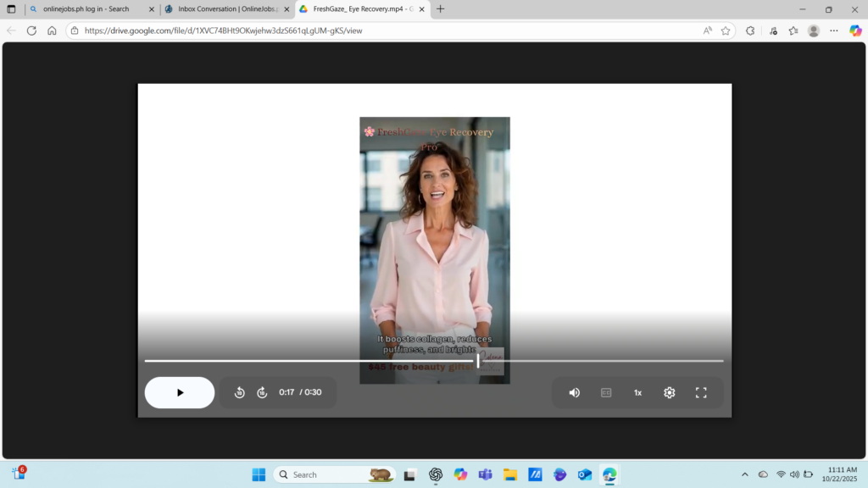Viewport: 868px width, 488px height.
Task: Open the favorites list
Action: [x=793, y=30]
